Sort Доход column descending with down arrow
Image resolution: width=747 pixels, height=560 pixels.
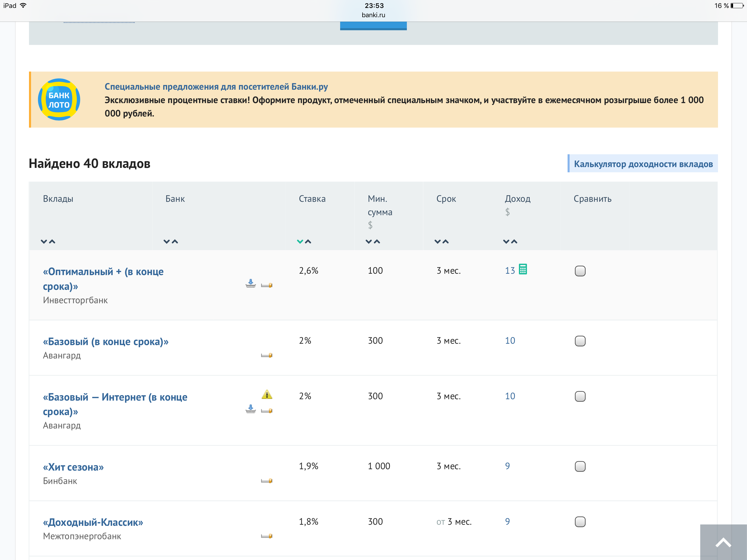coord(506,241)
